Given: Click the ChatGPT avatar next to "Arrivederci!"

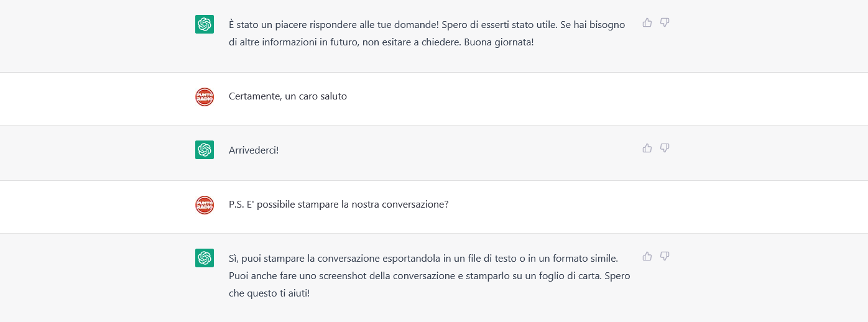Looking at the screenshot, I should tap(205, 150).
